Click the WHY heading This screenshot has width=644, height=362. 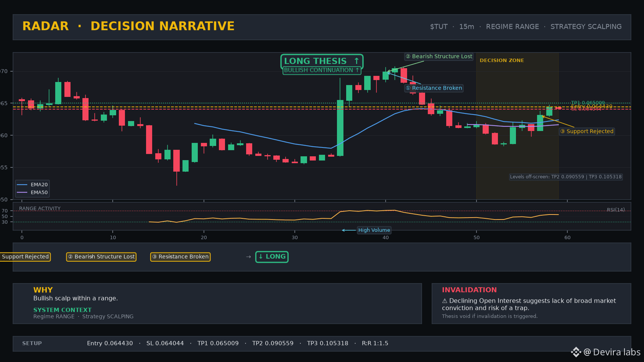[43, 290]
